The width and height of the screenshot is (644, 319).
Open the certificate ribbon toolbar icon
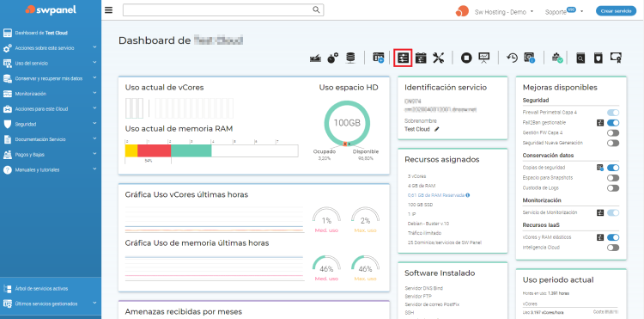tap(616, 58)
